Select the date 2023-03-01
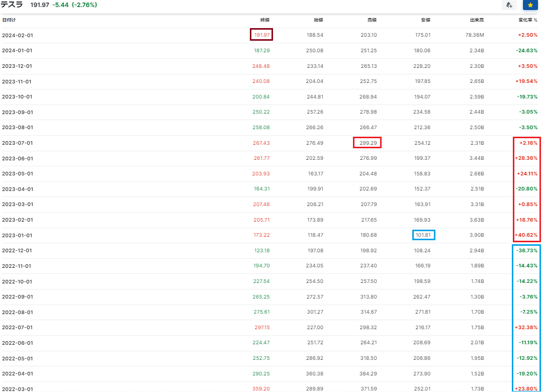 [x=18, y=205]
